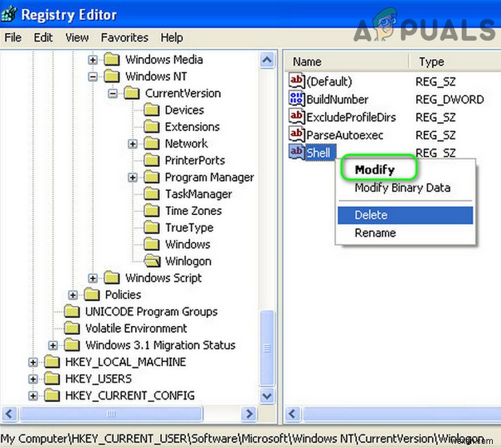Click the tree pane horizontal scrollbar thumb
The width and height of the screenshot is (501, 448).
pyautogui.click(x=111, y=414)
